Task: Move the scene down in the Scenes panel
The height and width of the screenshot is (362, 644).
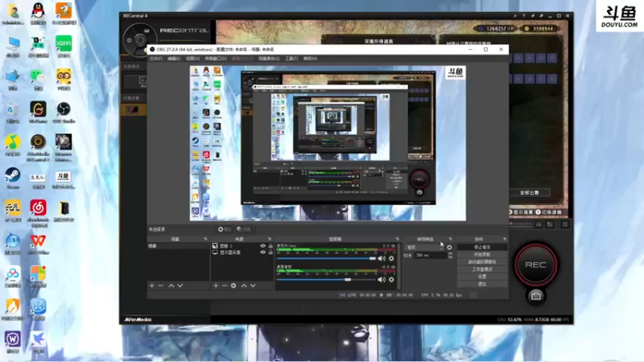Action: pos(180,286)
